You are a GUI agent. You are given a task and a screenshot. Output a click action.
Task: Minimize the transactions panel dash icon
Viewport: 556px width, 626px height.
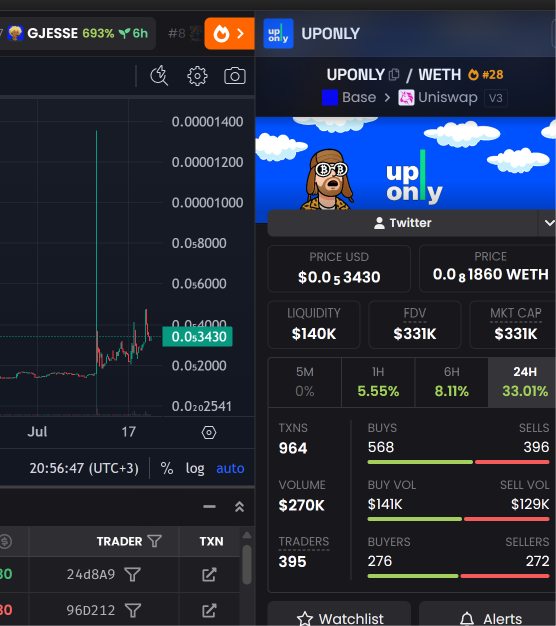pyautogui.click(x=209, y=507)
